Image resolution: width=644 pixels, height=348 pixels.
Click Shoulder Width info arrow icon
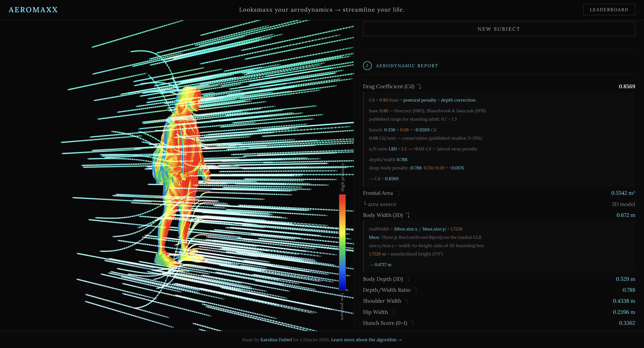tap(406, 301)
